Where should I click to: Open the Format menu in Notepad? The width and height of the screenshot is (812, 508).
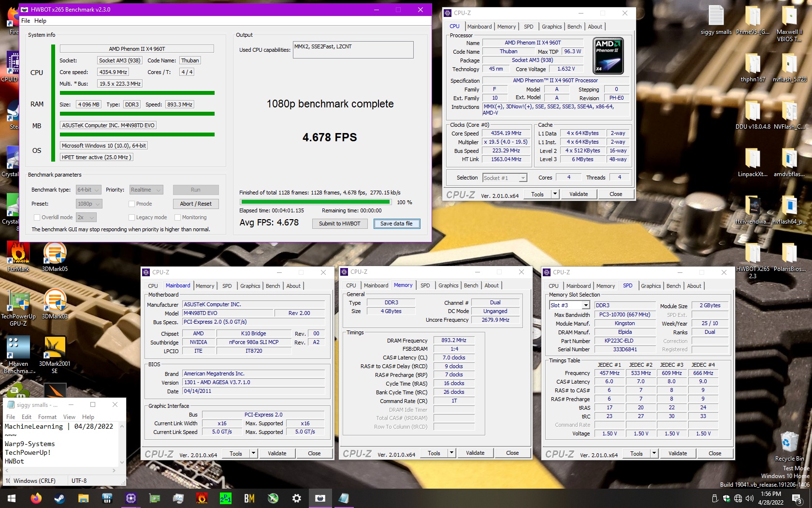47,417
